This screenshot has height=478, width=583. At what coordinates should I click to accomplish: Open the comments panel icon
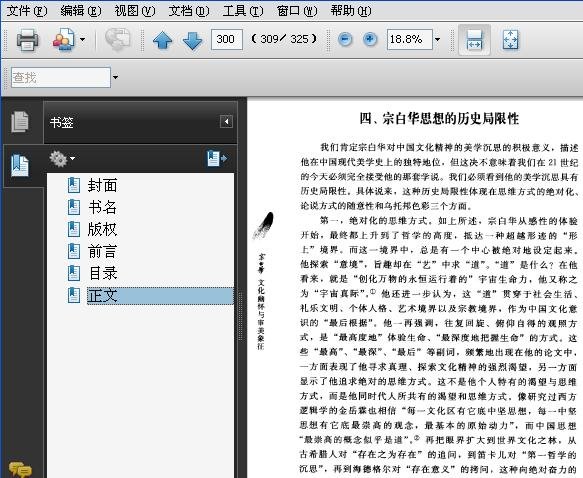pos(20,469)
